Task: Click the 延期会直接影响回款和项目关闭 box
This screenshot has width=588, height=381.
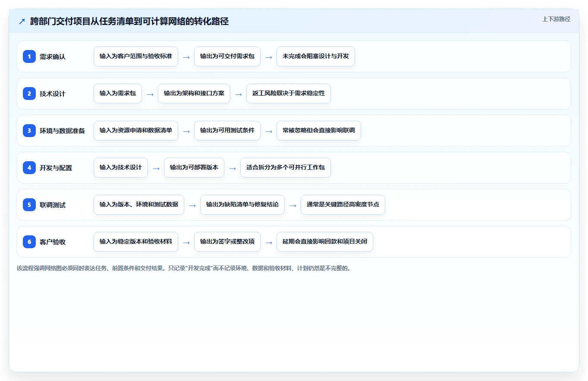Action: pyautogui.click(x=325, y=242)
